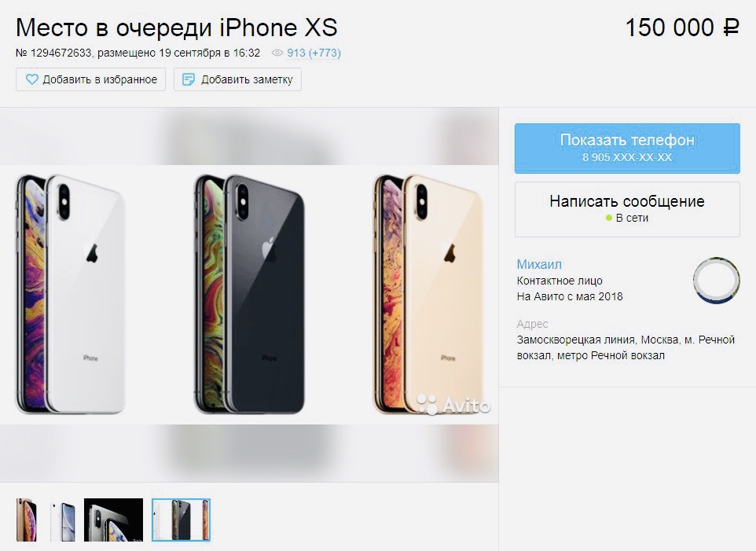Click the note icon beside Добавить заметку
The image size is (756, 551).
point(189,79)
